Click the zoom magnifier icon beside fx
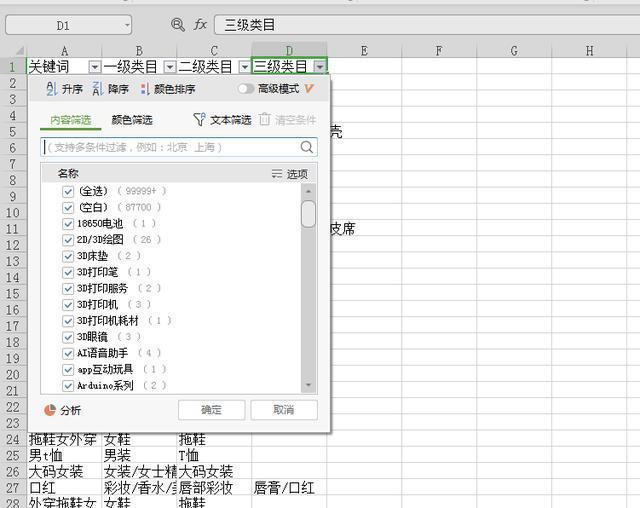Image resolution: width=640 pixels, height=508 pixels. (x=178, y=25)
